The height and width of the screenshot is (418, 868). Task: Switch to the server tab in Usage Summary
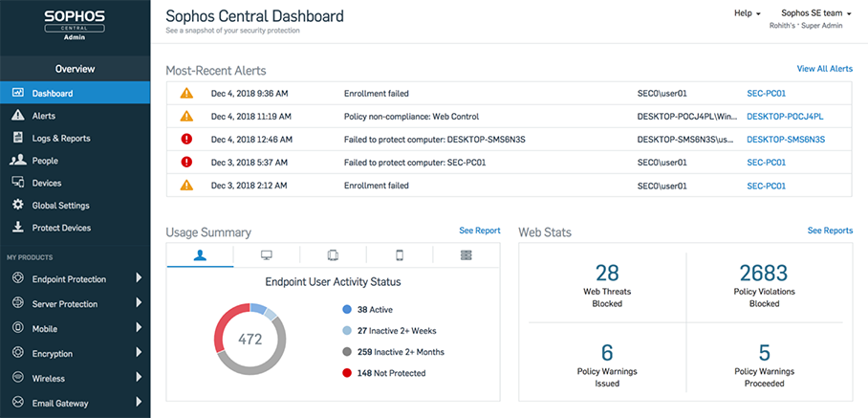[466, 255]
